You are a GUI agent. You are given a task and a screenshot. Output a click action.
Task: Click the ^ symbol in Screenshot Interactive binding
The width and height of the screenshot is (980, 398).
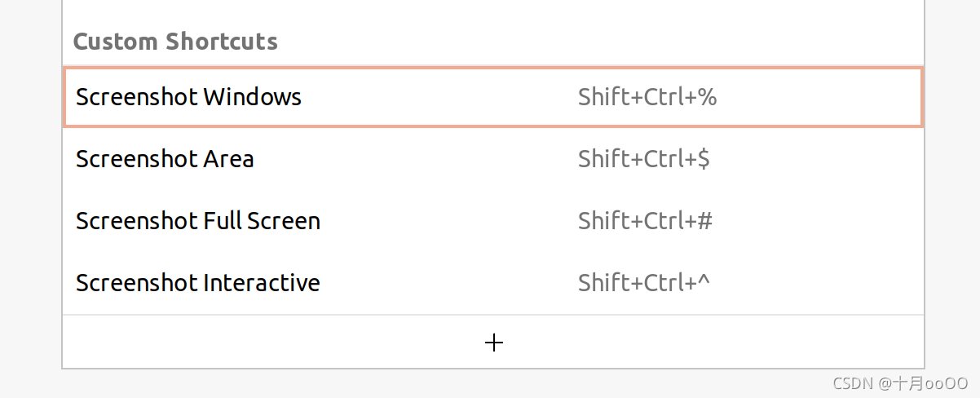(x=704, y=281)
